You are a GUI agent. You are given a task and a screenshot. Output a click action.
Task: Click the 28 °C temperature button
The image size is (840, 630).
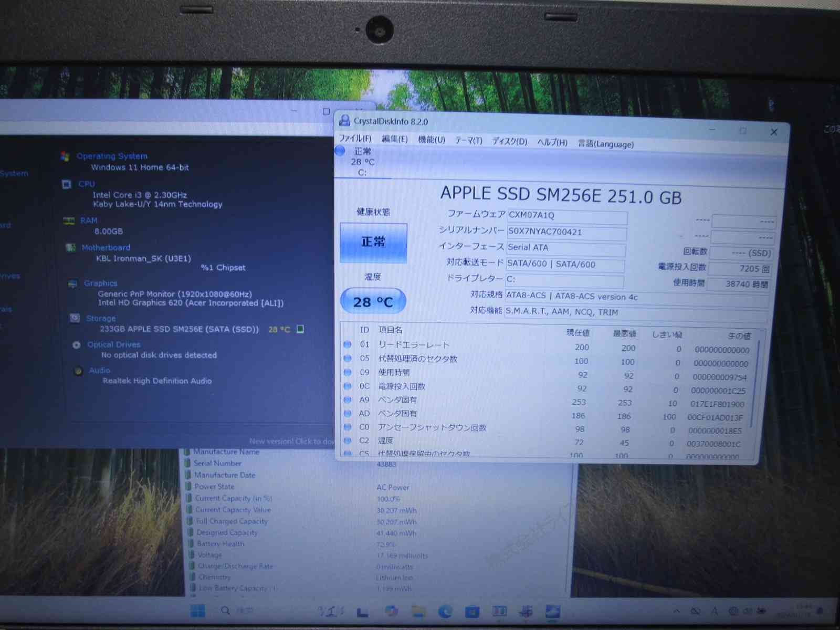(x=373, y=302)
